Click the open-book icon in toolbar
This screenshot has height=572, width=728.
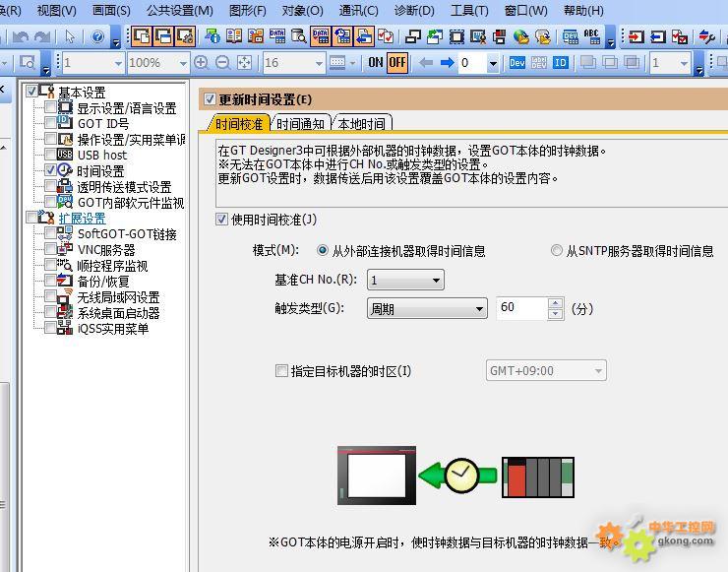pyautogui.click(x=233, y=36)
